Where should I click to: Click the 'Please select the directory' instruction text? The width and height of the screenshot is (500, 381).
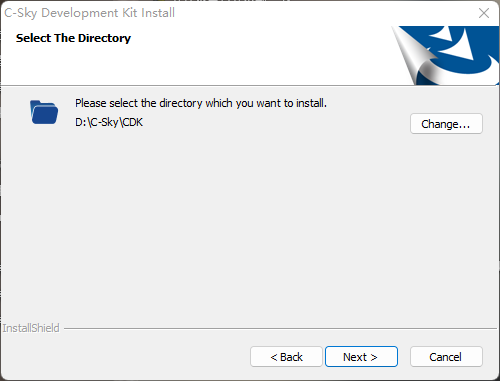point(201,103)
